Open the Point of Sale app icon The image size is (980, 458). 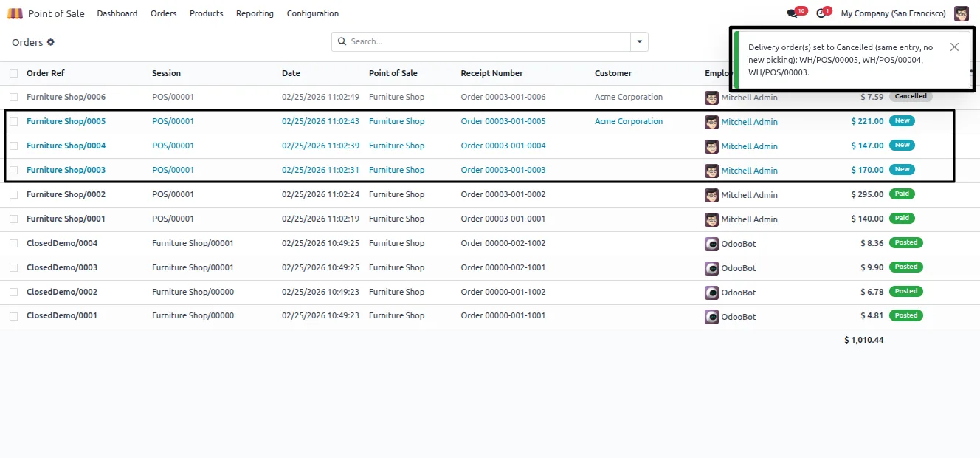coord(15,13)
